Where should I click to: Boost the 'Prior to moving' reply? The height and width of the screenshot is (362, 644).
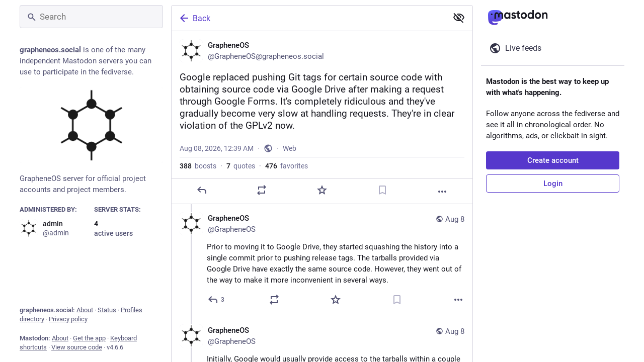(x=274, y=300)
